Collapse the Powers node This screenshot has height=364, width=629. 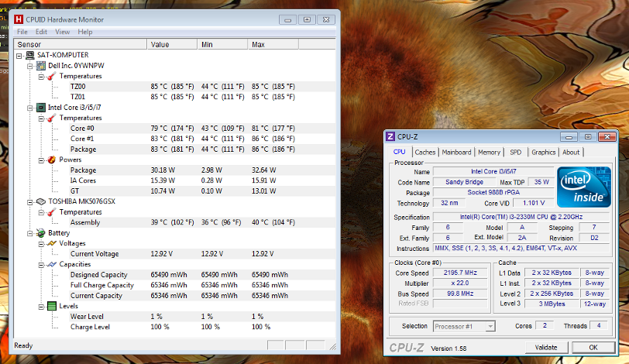coord(41,160)
